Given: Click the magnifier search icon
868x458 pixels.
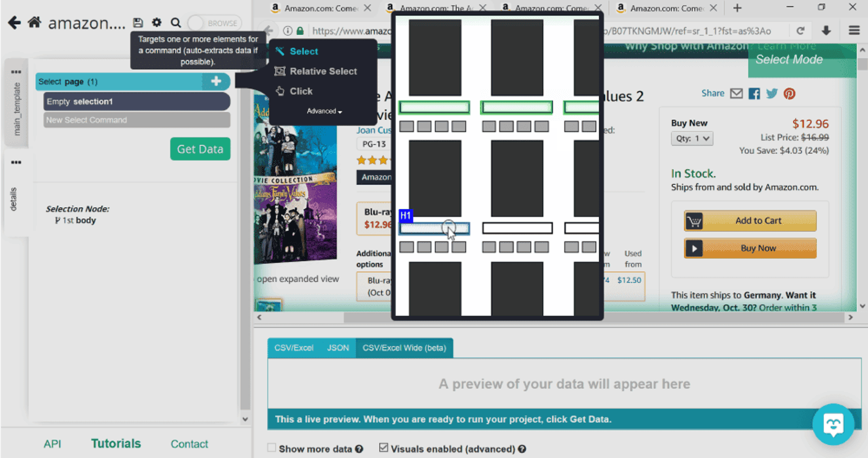Looking at the screenshot, I should [x=176, y=23].
